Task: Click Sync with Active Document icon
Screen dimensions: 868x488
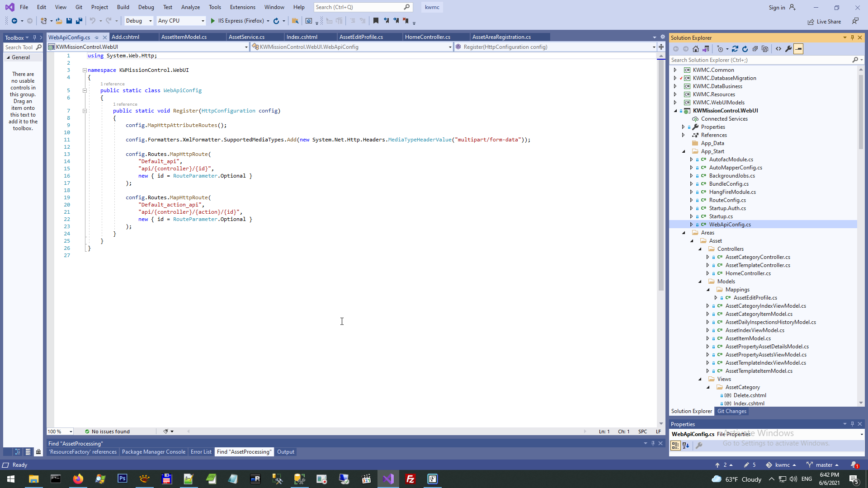Action: pos(735,49)
